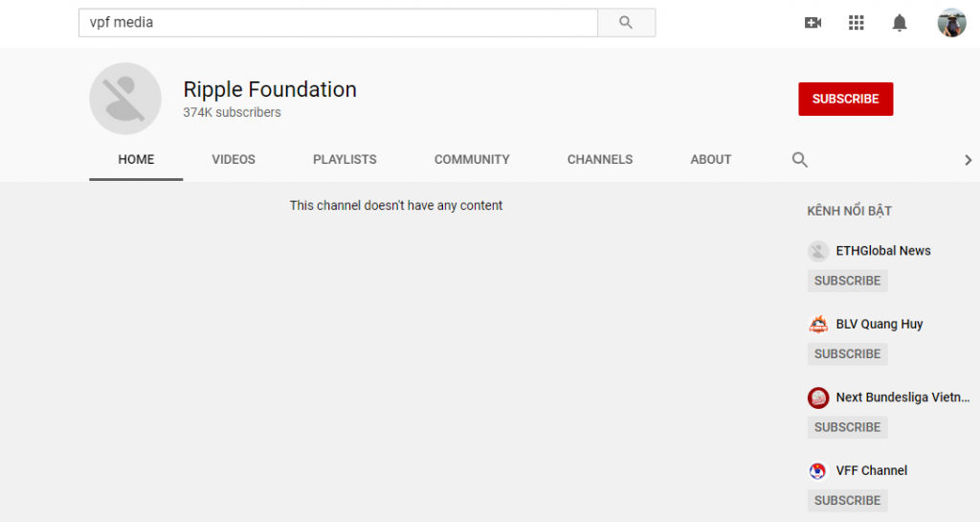Open the BLV Quang Huy channel link
The height and width of the screenshot is (522, 980).
click(880, 324)
